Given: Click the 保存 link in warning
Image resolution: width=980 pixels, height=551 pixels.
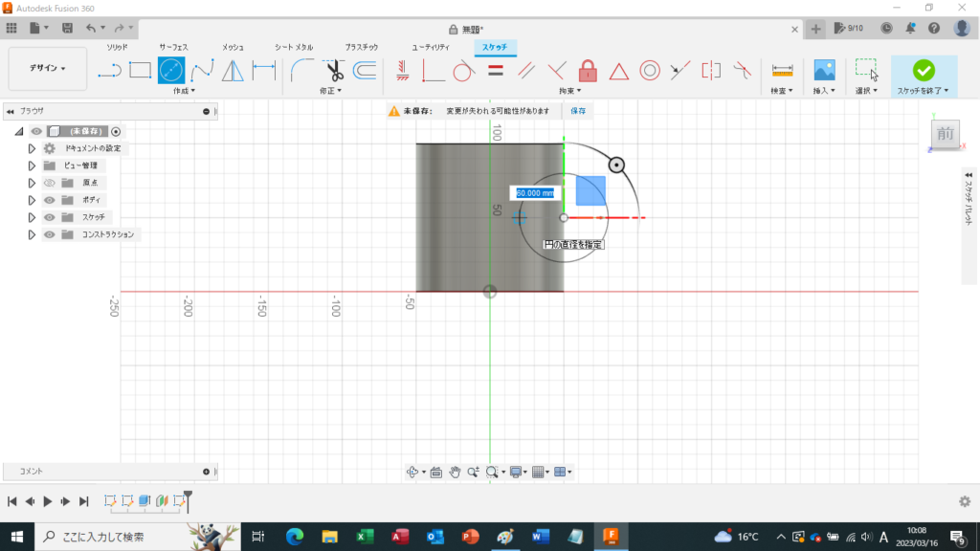Looking at the screenshot, I should [578, 111].
